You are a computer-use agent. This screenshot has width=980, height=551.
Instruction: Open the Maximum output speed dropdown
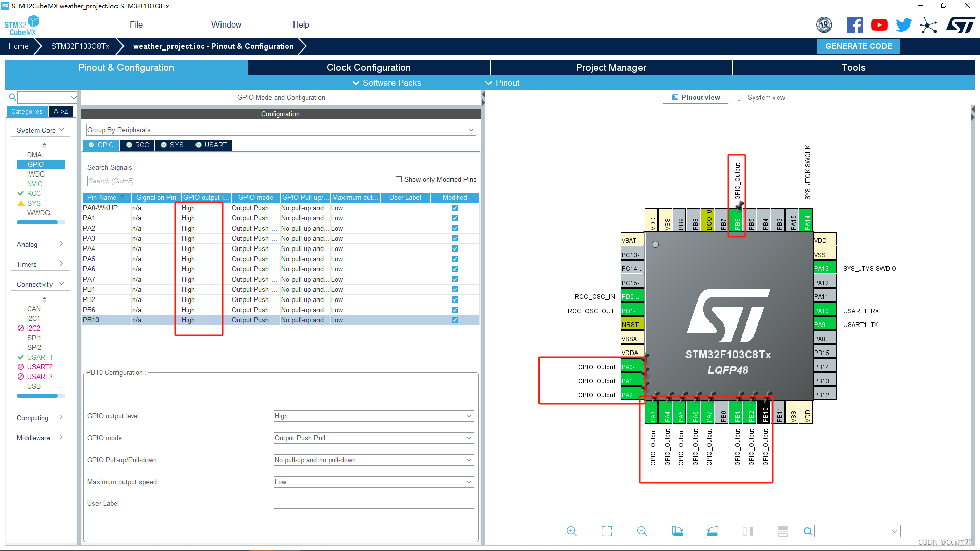(374, 482)
